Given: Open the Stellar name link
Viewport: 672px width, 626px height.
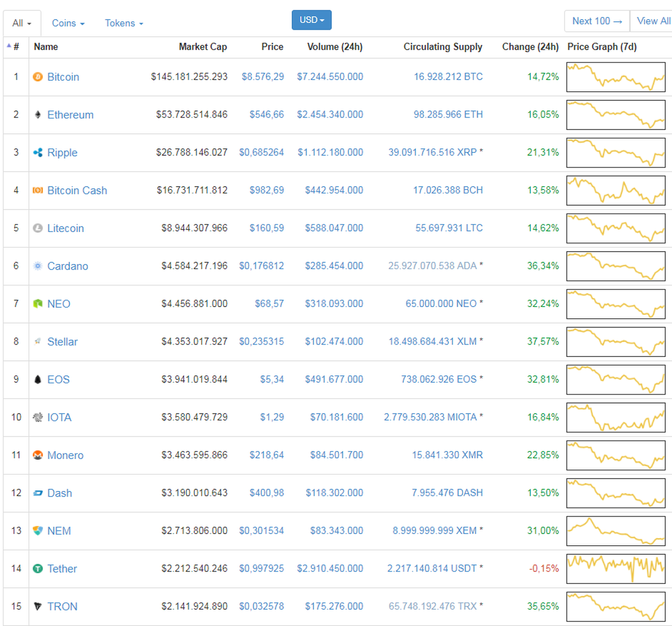Looking at the screenshot, I should pyautogui.click(x=62, y=342).
